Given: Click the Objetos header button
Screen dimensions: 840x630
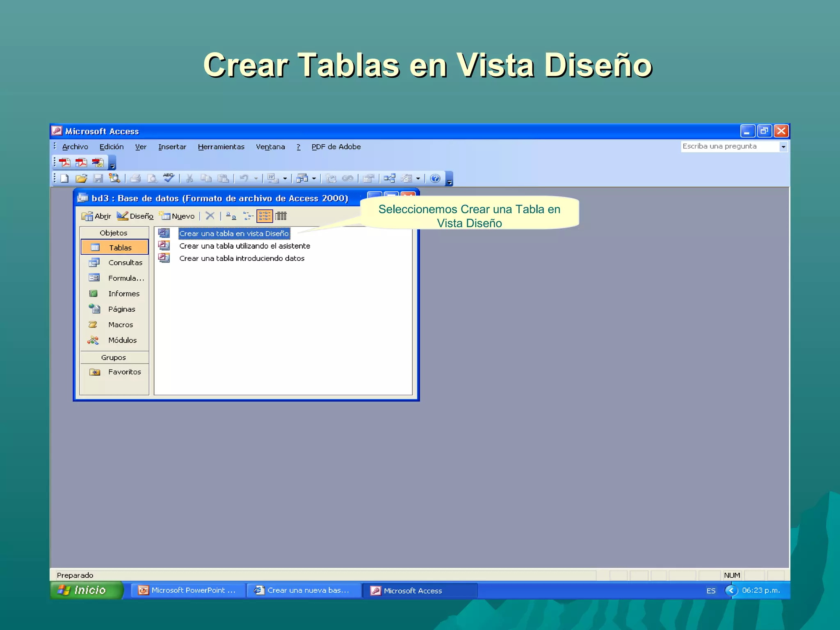Looking at the screenshot, I should (114, 233).
